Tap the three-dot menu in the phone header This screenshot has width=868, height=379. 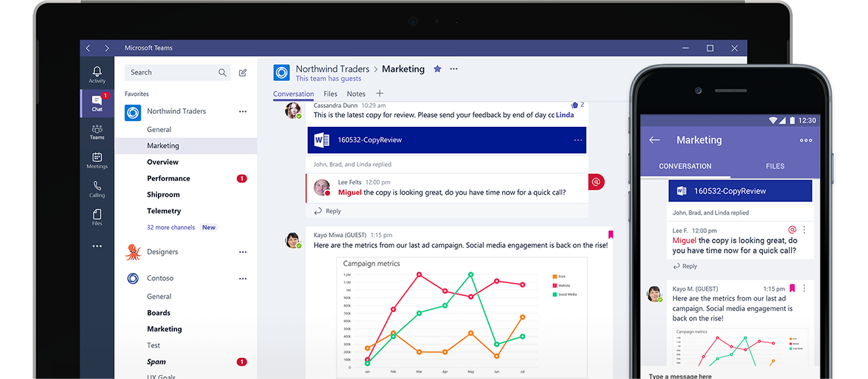click(806, 140)
